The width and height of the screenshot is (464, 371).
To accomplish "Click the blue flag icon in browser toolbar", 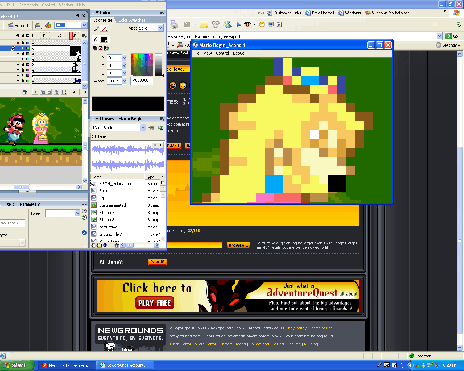I will click(x=239, y=25).
